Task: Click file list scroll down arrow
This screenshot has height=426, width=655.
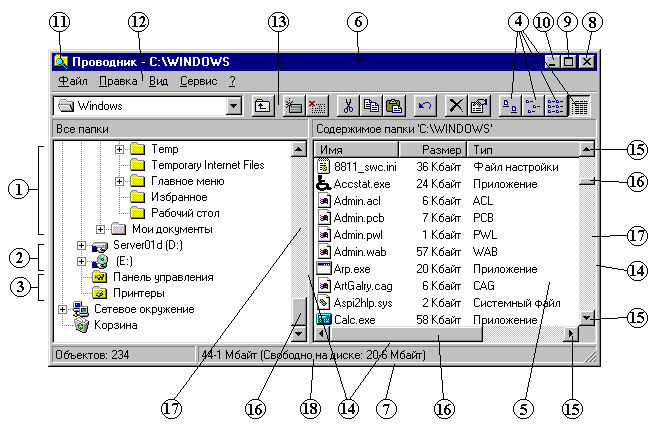Action: (x=587, y=319)
